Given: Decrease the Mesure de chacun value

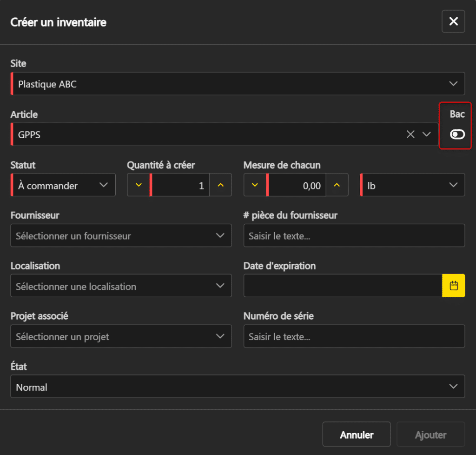Looking at the screenshot, I should (255, 185).
